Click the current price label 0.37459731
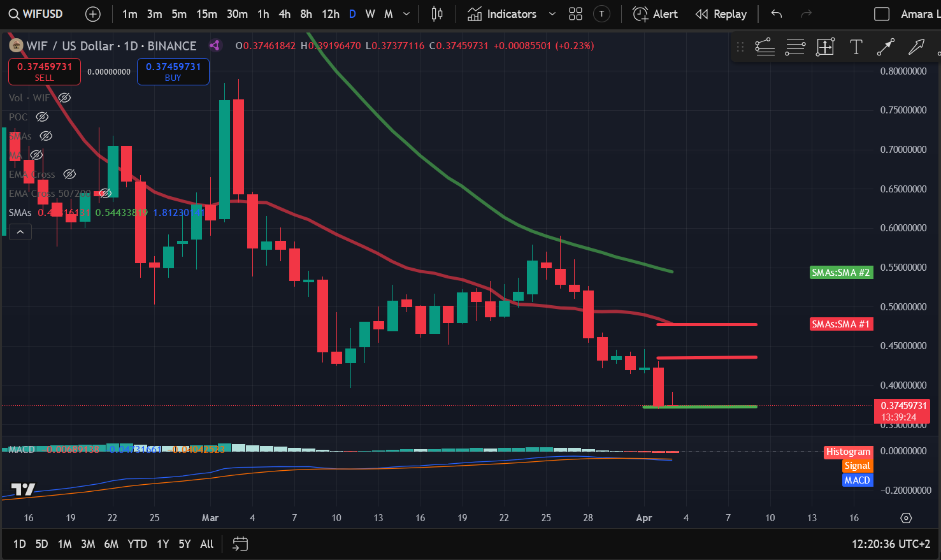The height and width of the screenshot is (560, 941). click(903, 411)
